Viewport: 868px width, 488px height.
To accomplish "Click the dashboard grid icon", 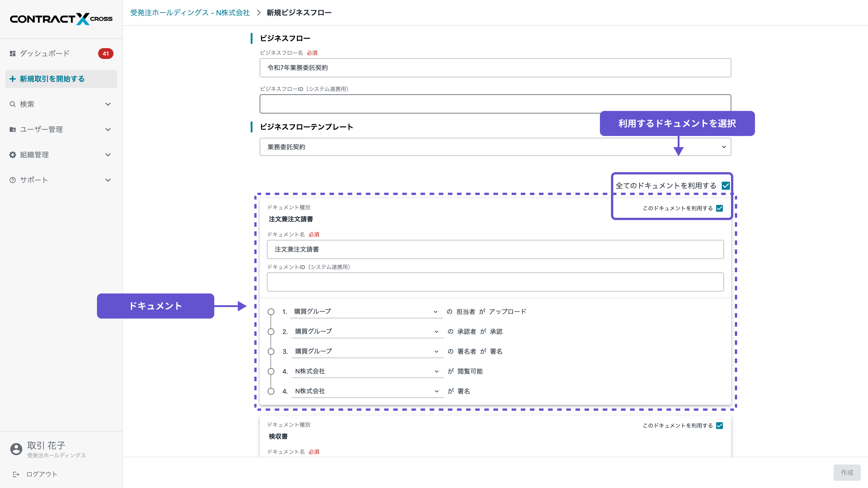I will point(12,54).
